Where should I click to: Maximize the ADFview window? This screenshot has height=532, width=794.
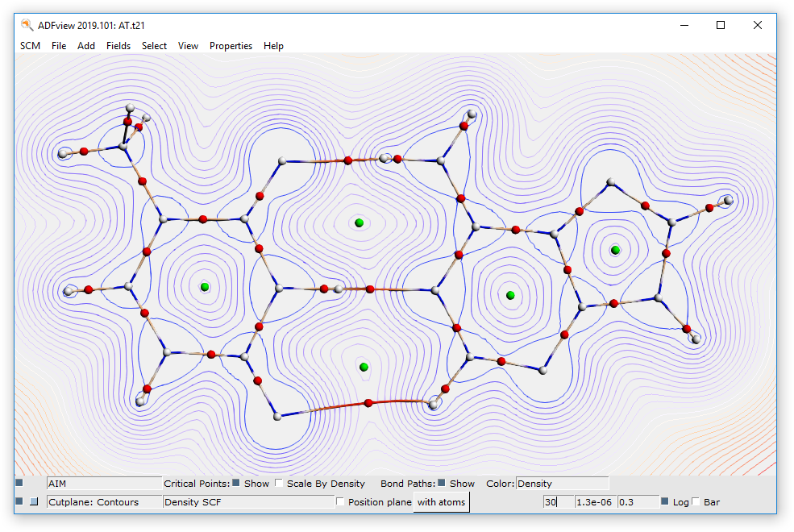pos(721,25)
